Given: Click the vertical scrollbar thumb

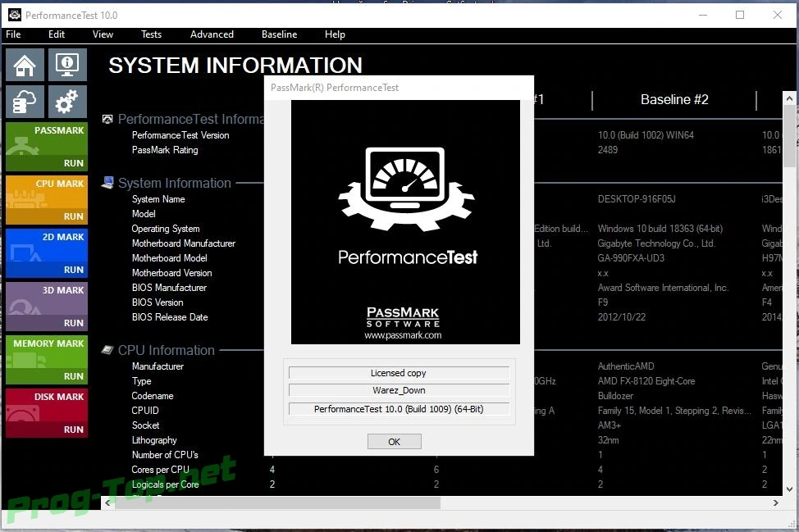Looking at the screenshot, I should pyautogui.click(x=789, y=136).
